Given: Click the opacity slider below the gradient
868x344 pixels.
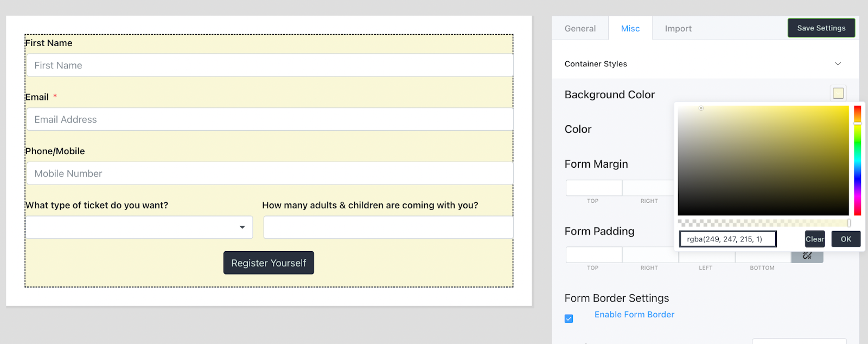Looking at the screenshot, I should [763, 223].
